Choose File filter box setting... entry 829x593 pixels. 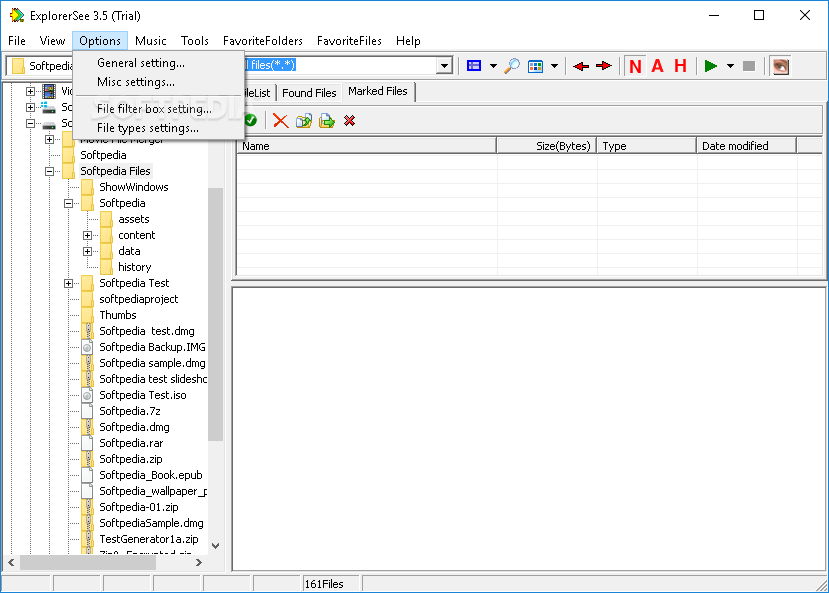(x=159, y=109)
